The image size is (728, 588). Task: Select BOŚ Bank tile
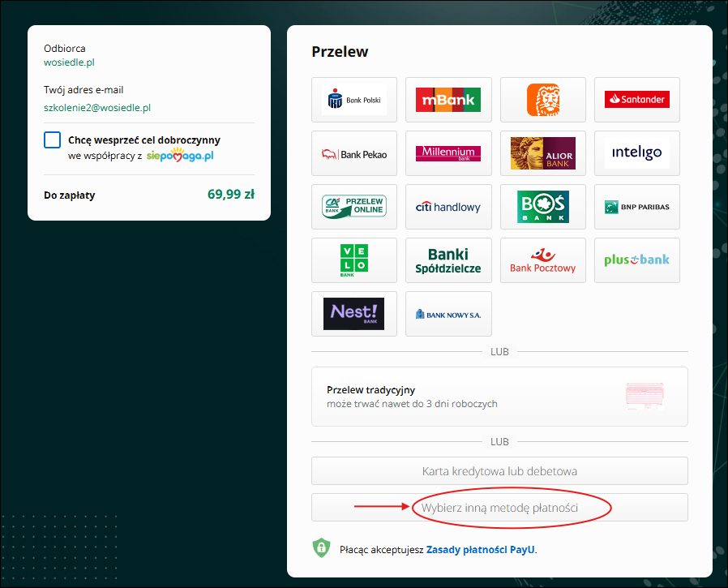pos(543,207)
